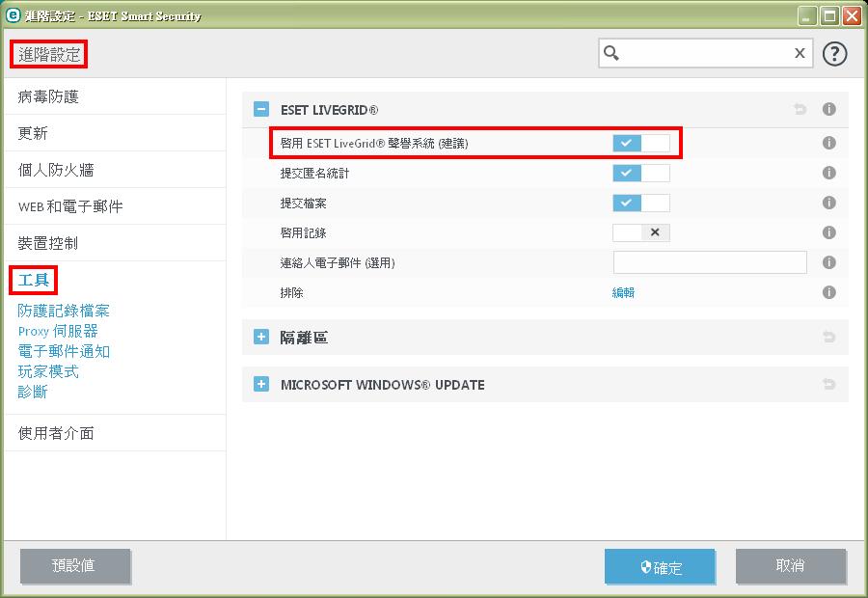Image resolution: width=868 pixels, height=598 pixels.
Task: Select 更新 in the sidebar
Action: 115,133
